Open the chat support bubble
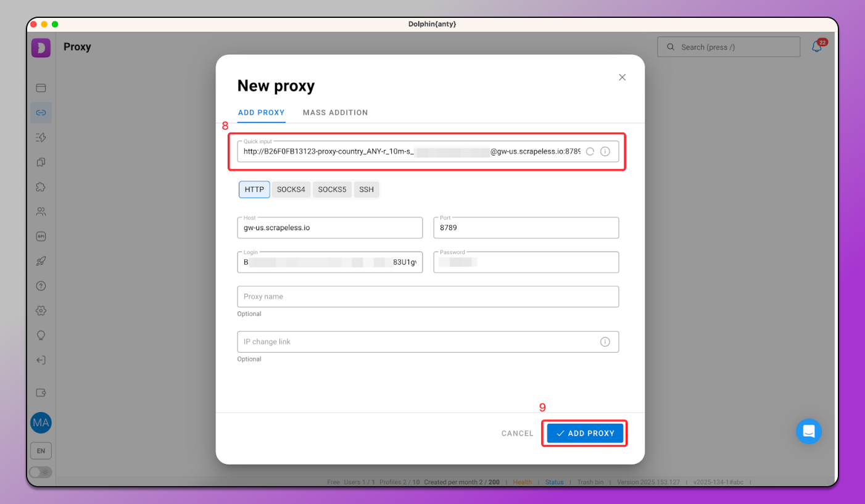Image resolution: width=865 pixels, height=504 pixels. click(x=809, y=431)
